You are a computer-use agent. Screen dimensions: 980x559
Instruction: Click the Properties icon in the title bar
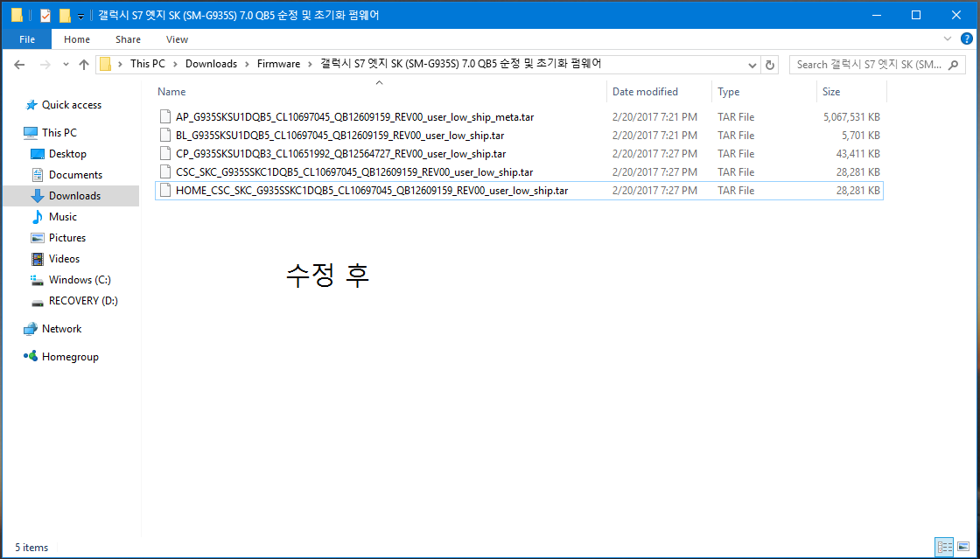(x=45, y=16)
